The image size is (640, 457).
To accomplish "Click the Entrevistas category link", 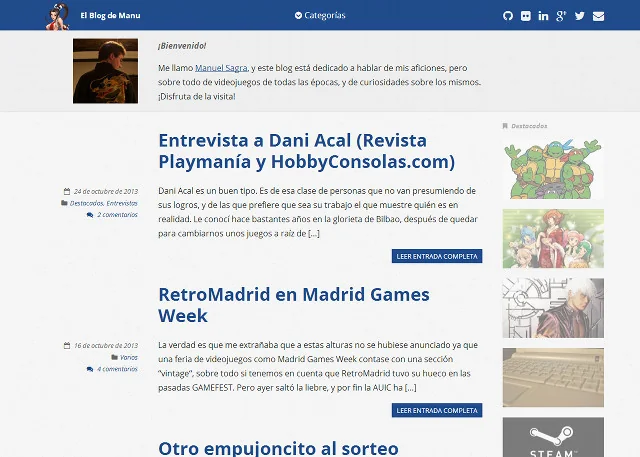I will coord(122,203).
